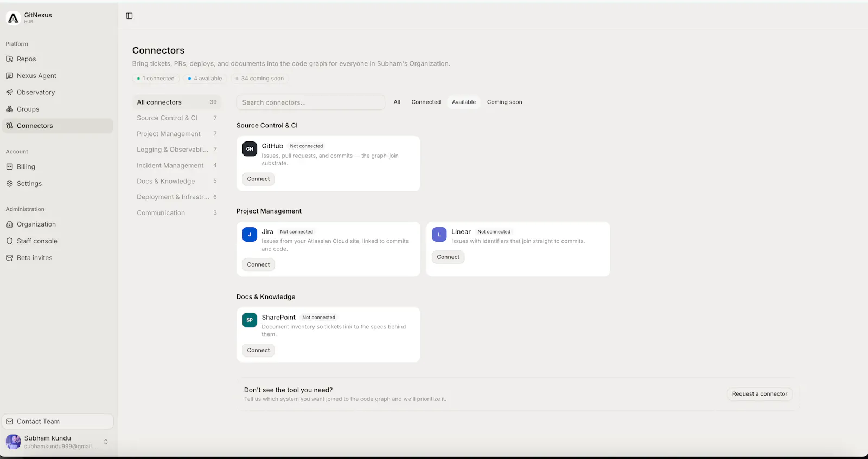Click the 34 coming soon badge
The width and height of the screenshot is (868, 459).
click(260, 79)
